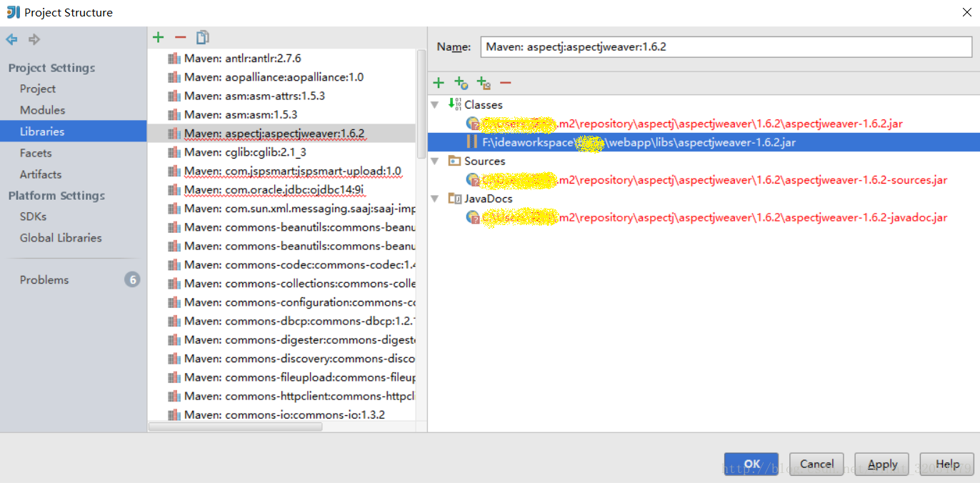
Task: Click the attach files icon in the right panel
Action: (439, 83)
